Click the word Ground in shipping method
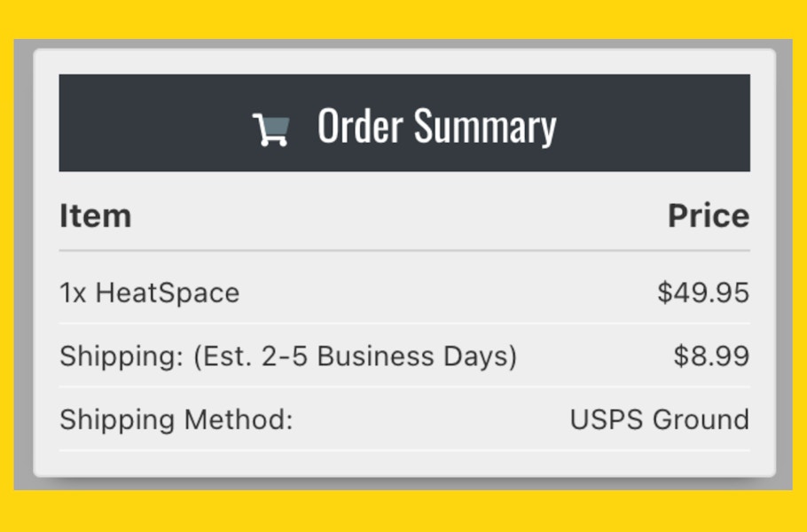 pyautogui.click(x=701, y=419)
